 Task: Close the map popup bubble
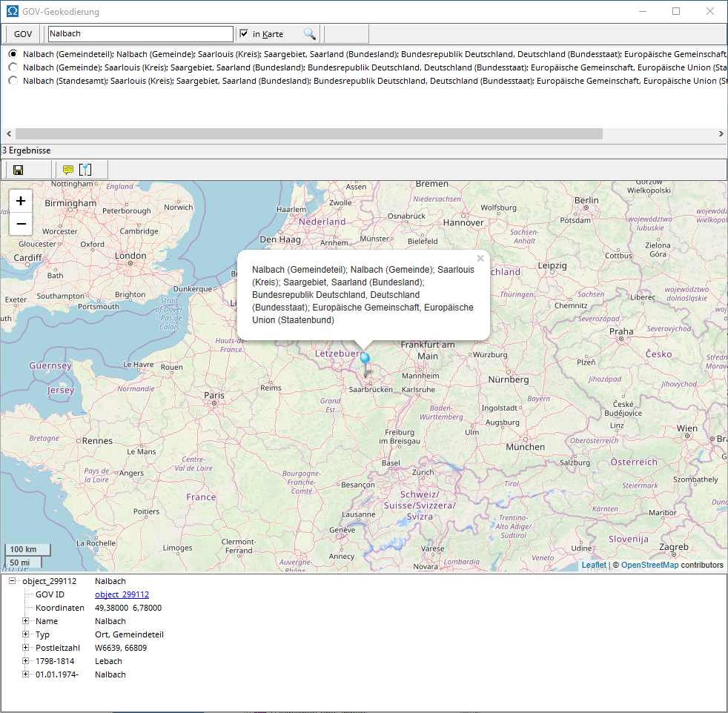click(480, 259)
